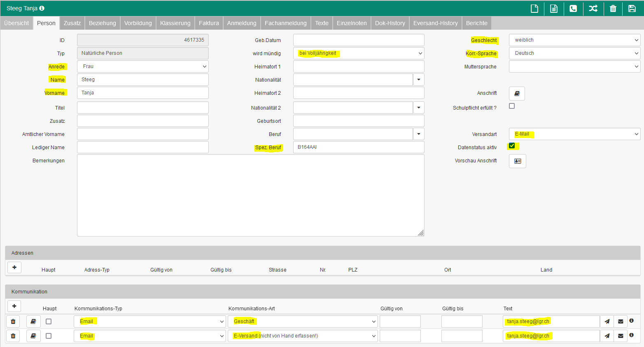The width and height of the screenshot is (644, 347).
Task: Switch to the Übersicht tab
Action: (x=16, y=23)
